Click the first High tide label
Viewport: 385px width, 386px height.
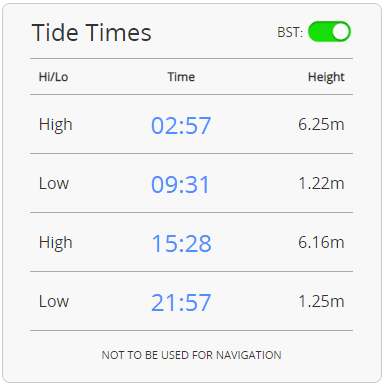(x=55, y=125)
